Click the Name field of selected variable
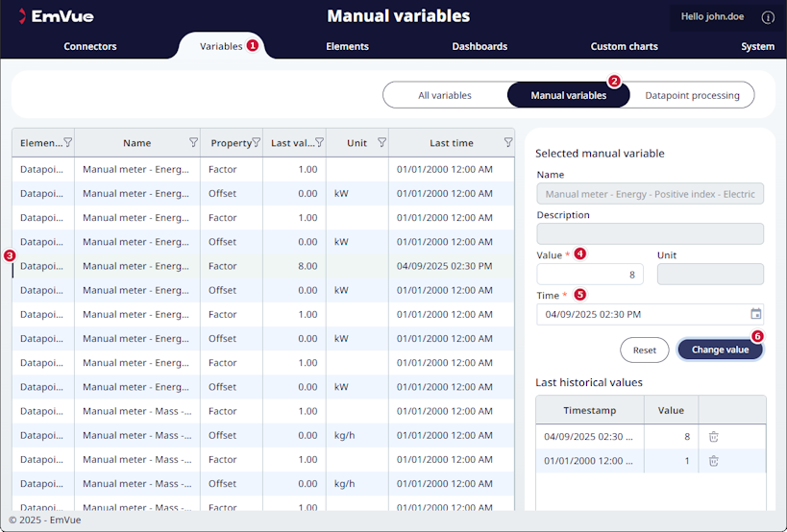The height and width of the screenshot is (532, 787). click(x=650, y=194)
